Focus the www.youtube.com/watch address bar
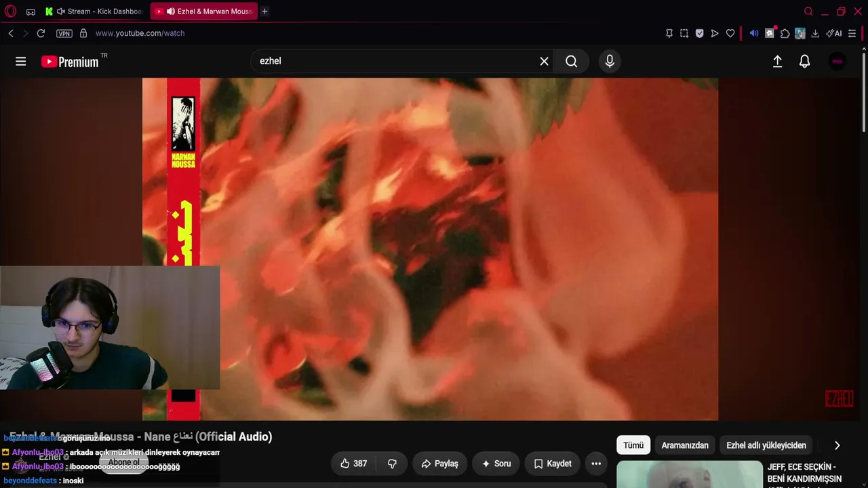The height and width of the screenshot is (488, 868). 140,33
